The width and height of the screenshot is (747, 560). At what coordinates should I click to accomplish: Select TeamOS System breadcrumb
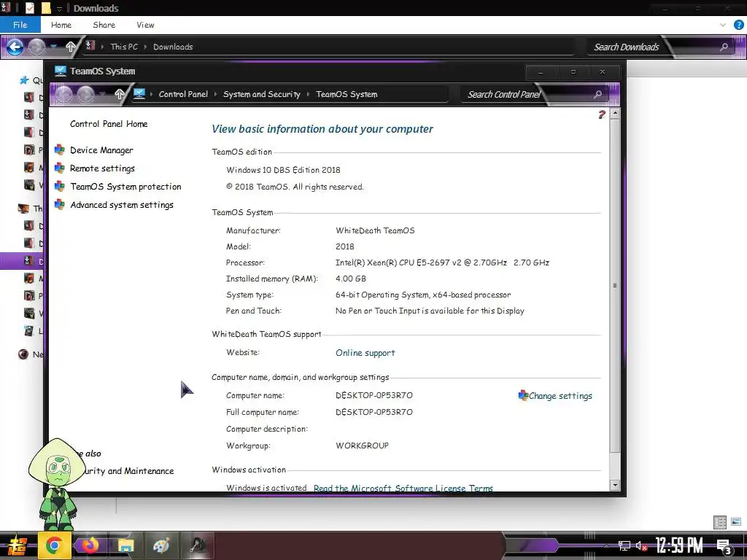pos(347,94)
